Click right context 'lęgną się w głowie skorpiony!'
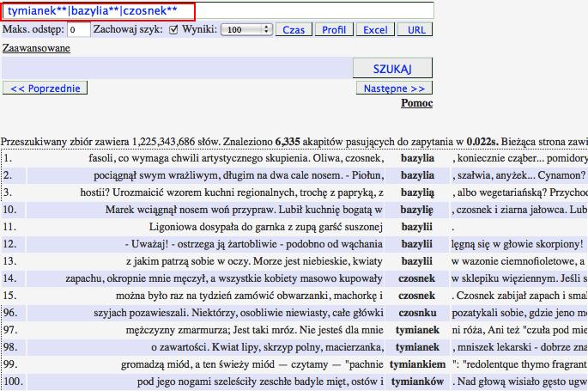The height and width of the screenshot is (391, 588). pyautogui.click(x=517, y=244)
